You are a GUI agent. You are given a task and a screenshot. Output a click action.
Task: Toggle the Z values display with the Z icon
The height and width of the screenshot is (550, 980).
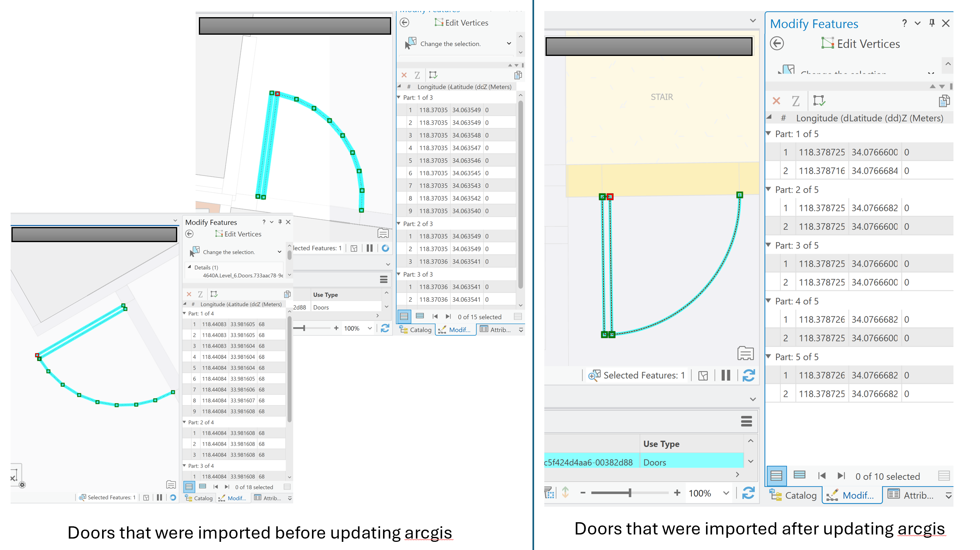coord(795,100)
